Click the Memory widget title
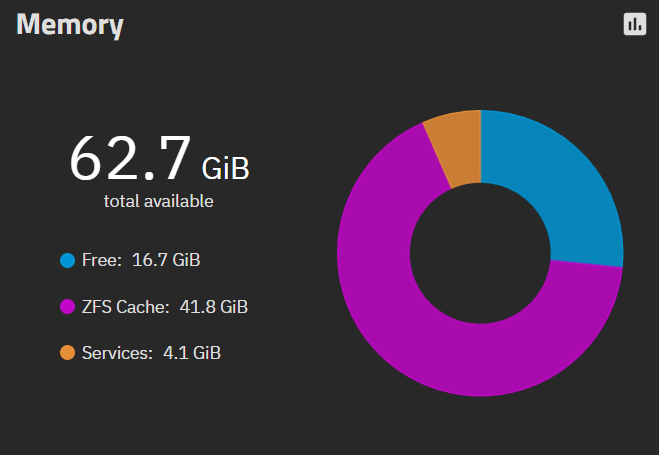659x455 pixels. click(70, 25)
